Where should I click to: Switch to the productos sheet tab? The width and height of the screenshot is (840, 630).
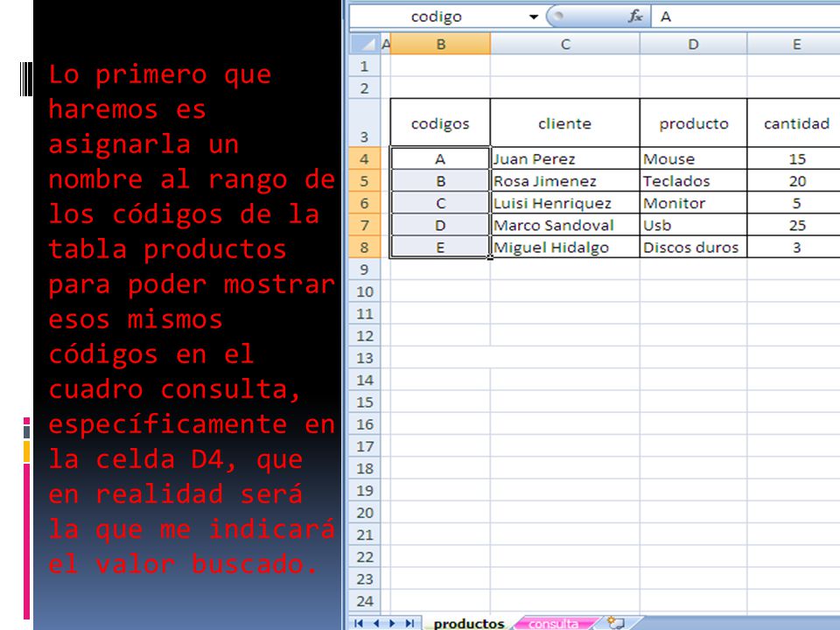point(469,624)
